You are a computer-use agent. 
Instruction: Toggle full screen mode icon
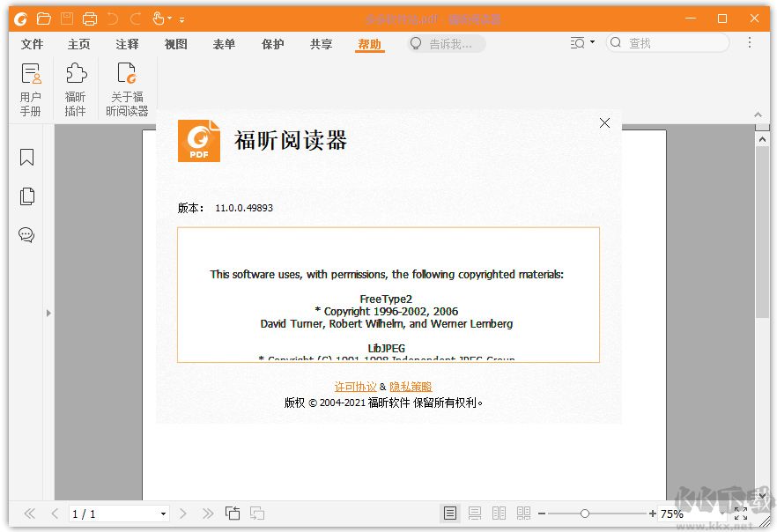pos(741,514)
